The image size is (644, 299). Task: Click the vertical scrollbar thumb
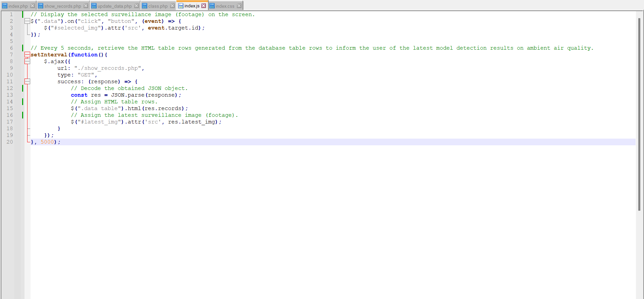639,114
